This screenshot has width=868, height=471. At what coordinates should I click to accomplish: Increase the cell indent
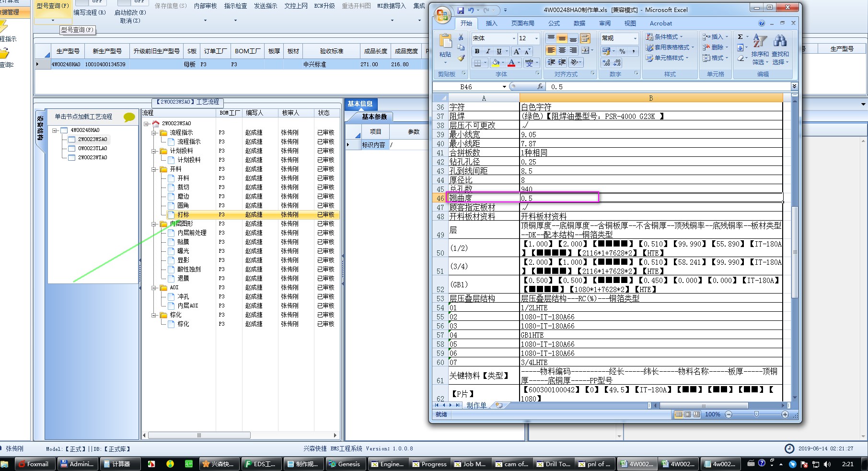[x=562, y=62]
